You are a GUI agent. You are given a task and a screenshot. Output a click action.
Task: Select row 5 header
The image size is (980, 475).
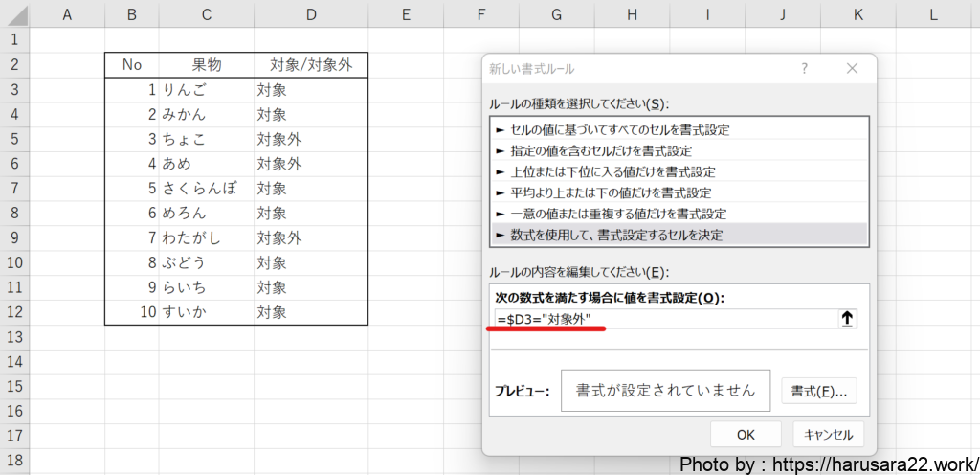[x=14, y=139]
